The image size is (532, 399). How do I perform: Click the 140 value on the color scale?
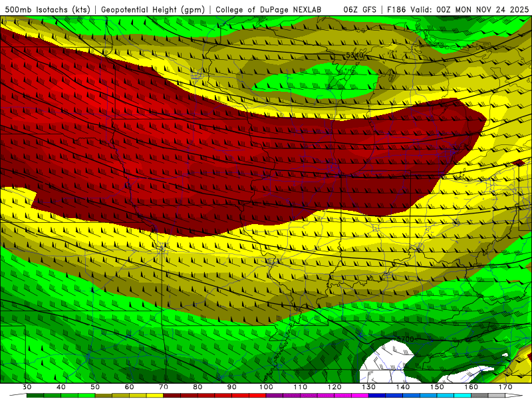(x=403, y=387)
